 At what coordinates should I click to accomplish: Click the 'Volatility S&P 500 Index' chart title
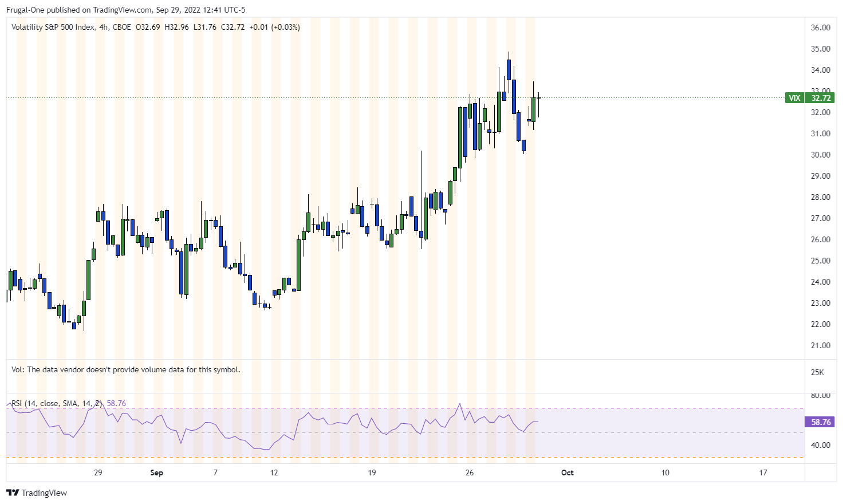pos(53,27)
